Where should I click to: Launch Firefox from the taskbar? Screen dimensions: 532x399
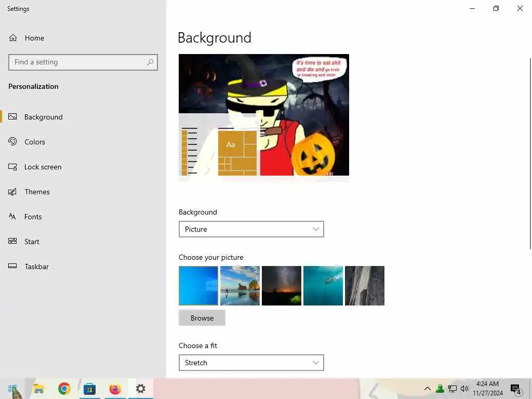click(x=115, y=389)
